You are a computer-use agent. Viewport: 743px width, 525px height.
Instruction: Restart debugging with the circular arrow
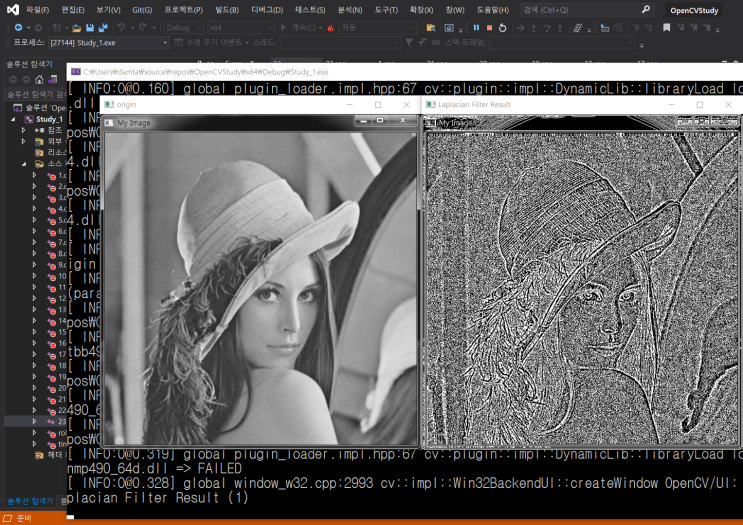coord(503,28)
